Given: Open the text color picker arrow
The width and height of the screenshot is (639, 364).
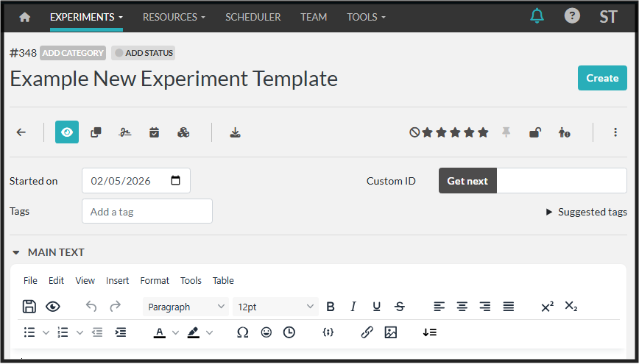Looking at the screenshot, I should (175, 332).
